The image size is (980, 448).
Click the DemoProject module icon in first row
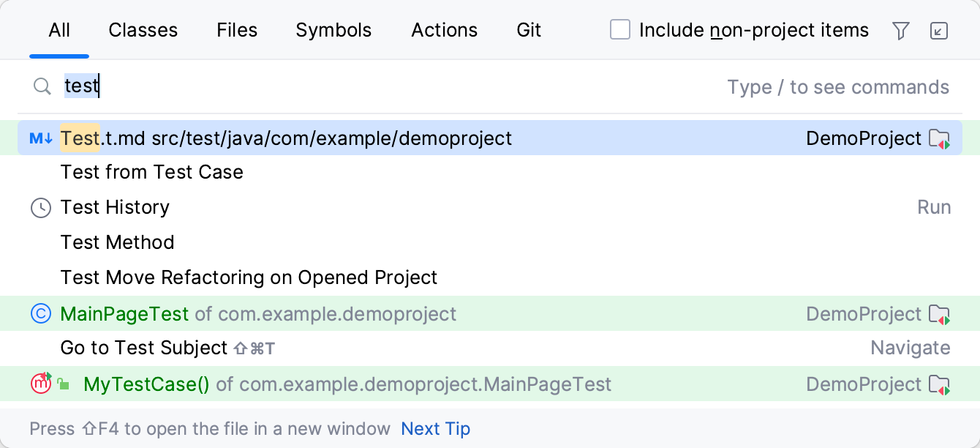pos(939,138)
